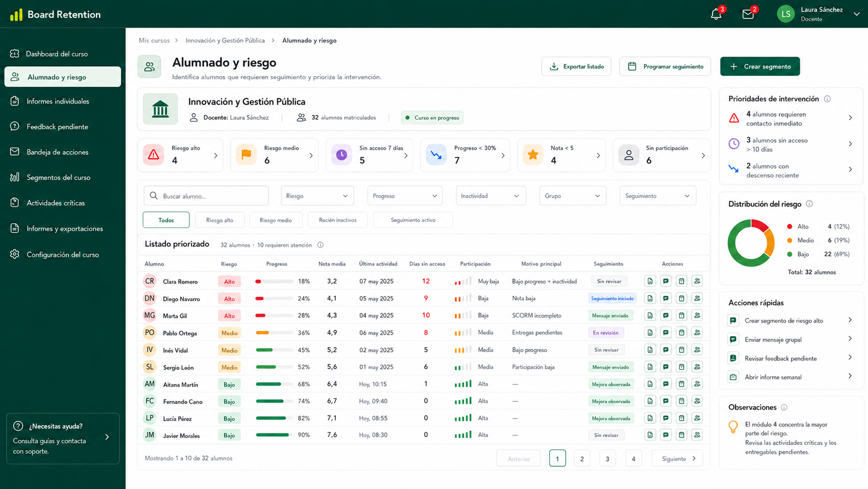Screen dimensions: 868x489
Task: Click the Nota < 5 star icon
Action: click(533, 155)
